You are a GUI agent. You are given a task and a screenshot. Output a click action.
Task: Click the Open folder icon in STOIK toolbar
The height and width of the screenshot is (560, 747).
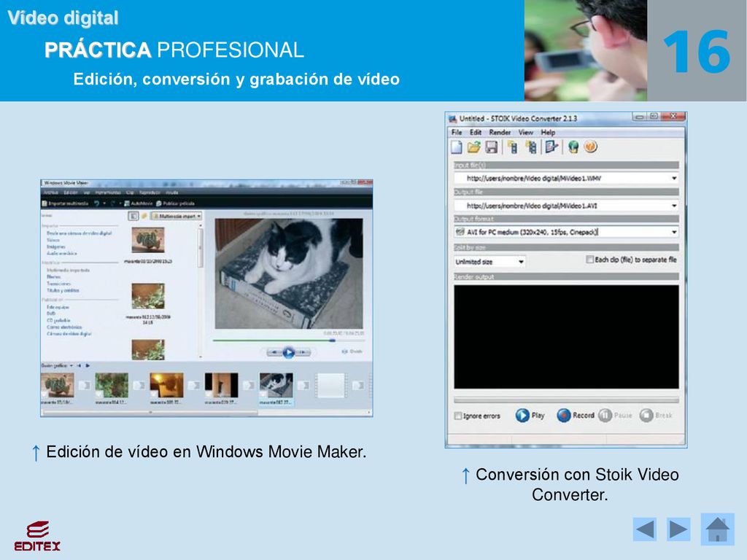point(473,147)
